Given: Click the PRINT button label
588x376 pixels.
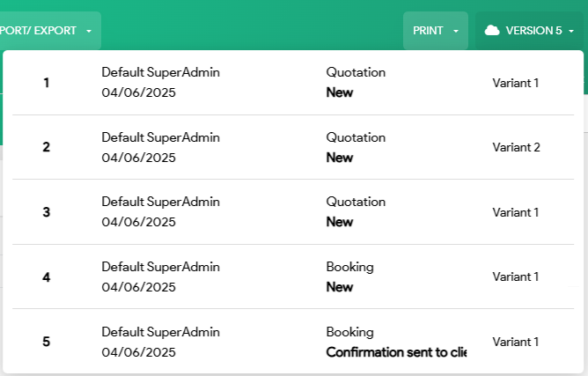Looking at the screenshot, I should (428, 31).
